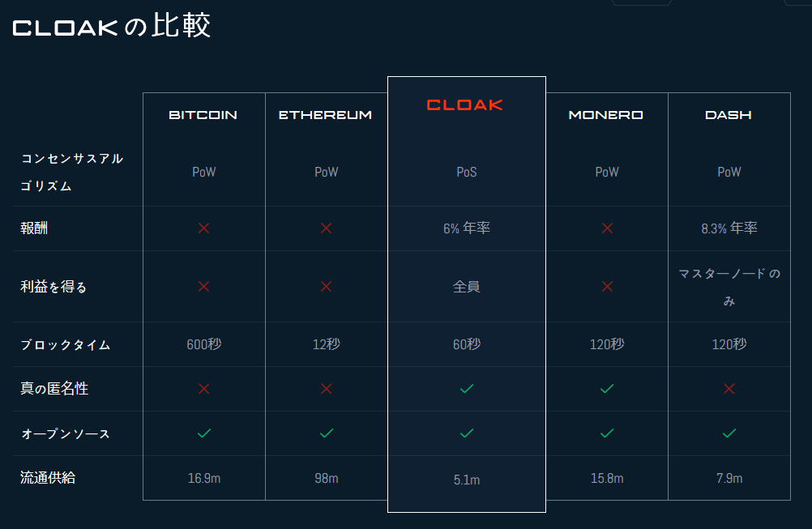Click the red X for Dash 真の匿名性
The width and height of the screenshot is (812, 529).
click(729, 388)
